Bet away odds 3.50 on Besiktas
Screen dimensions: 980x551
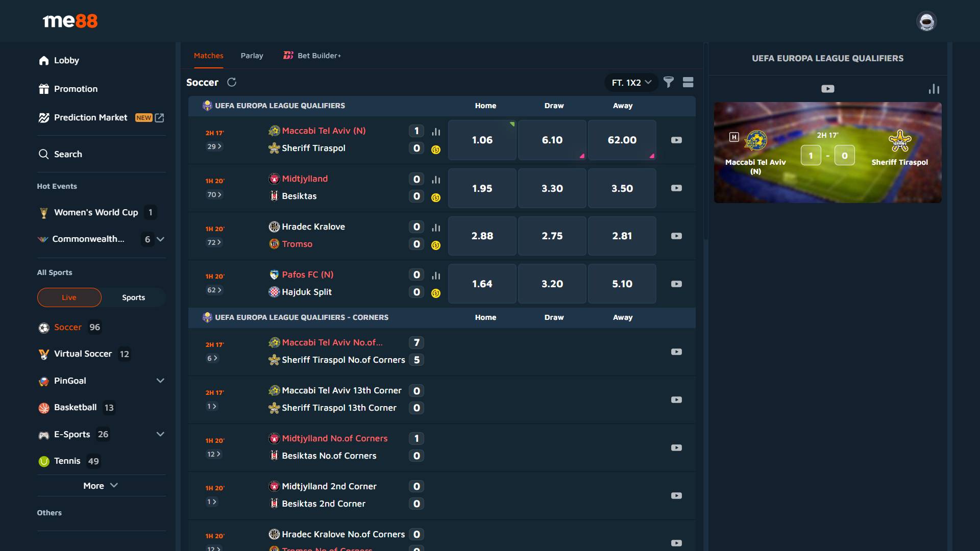click(x=622, y=188)
